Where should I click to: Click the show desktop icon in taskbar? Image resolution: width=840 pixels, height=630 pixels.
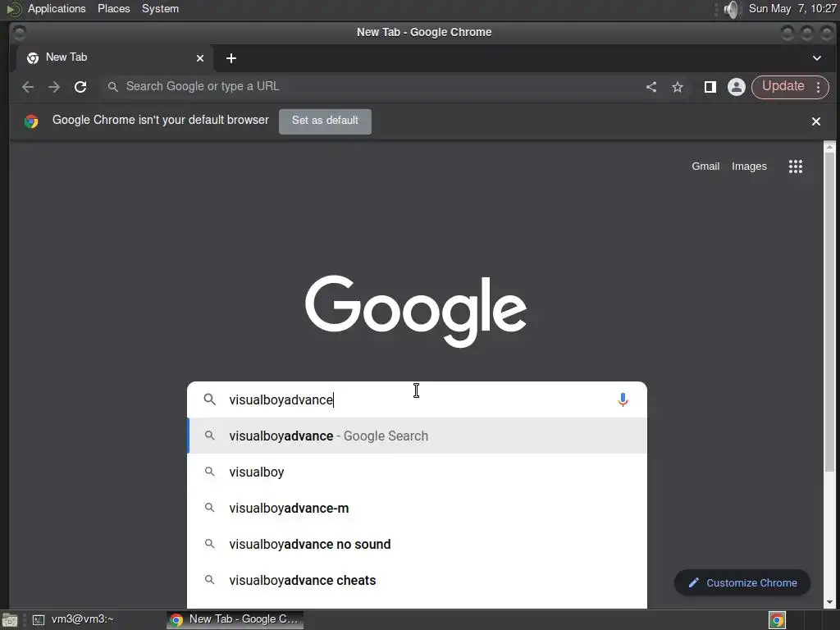[x=10, y=620]
